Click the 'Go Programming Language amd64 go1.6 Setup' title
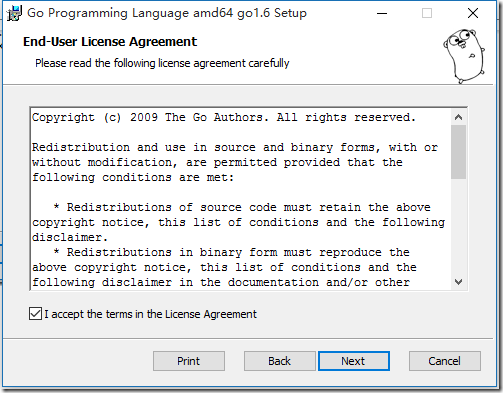The height and width of the screenshot is (393, 503). (167, 13)
